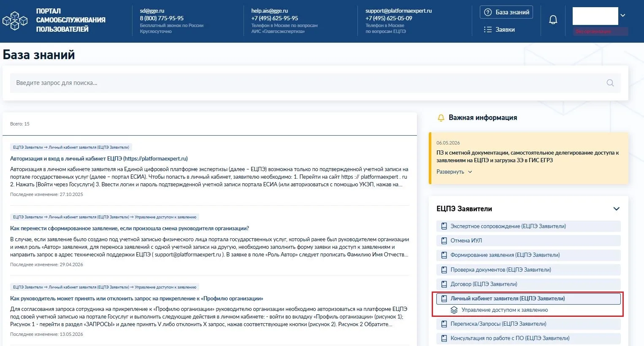
Task: Open Заявки from header menu
Action: tap(499, 30)
